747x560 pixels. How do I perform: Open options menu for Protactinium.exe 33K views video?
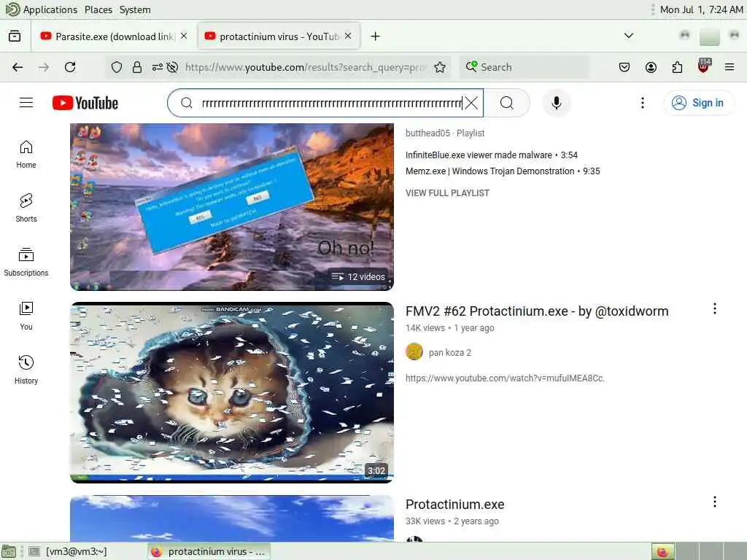tap(715, 502)
